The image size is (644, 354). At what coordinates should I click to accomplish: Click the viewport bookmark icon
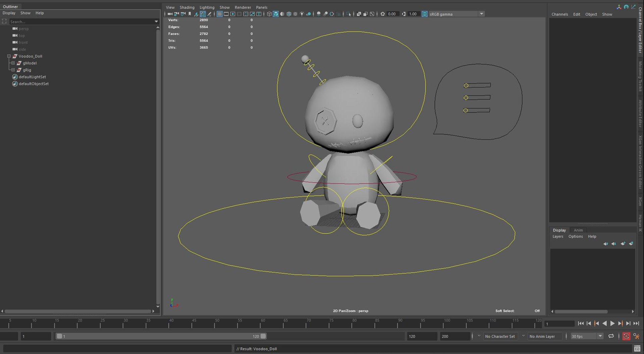(x=190, y=14)
